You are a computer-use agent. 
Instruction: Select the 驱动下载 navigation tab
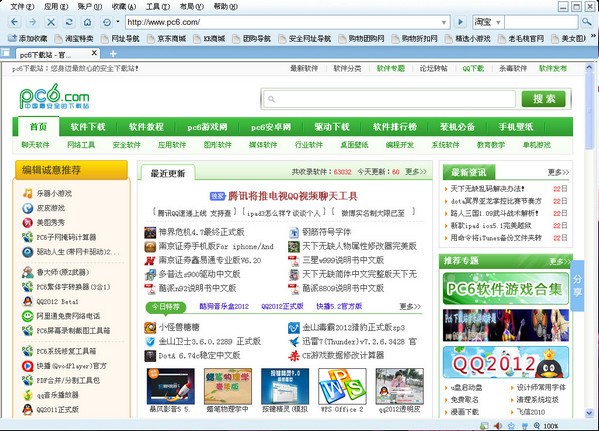[332, 127]
